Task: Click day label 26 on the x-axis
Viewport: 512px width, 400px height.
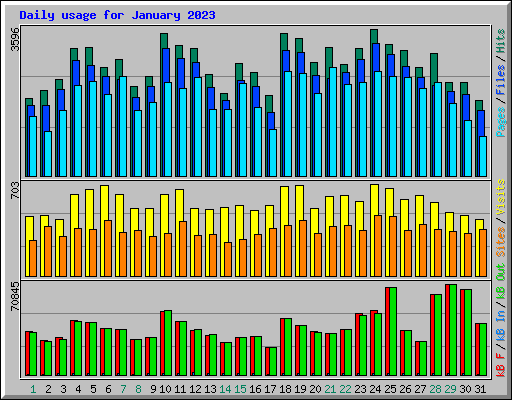Action: pos(405,389)
